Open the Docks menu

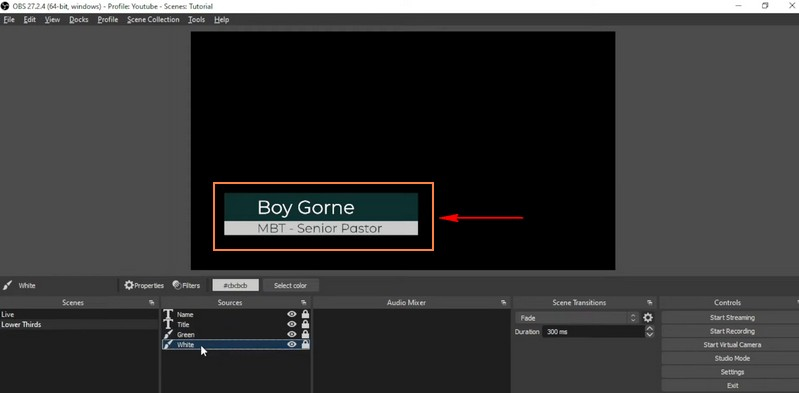coord(78,20)
